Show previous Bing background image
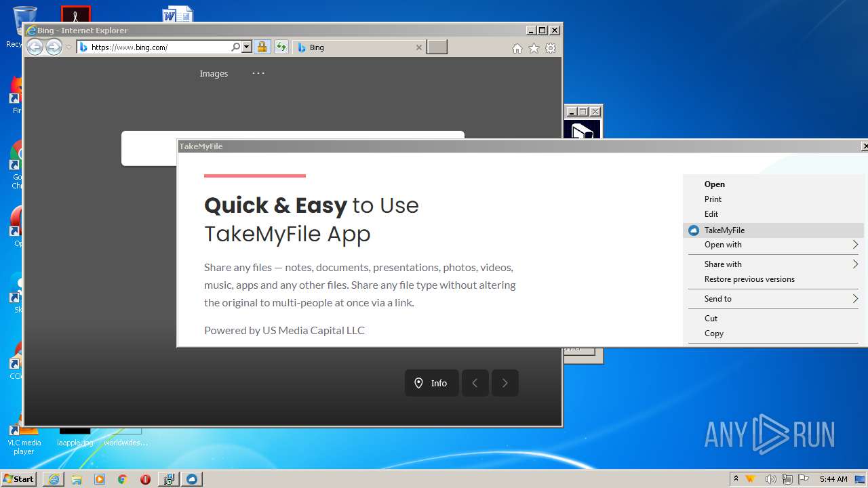Viewport: 868px width, 488px height. (x=475, y=383)
